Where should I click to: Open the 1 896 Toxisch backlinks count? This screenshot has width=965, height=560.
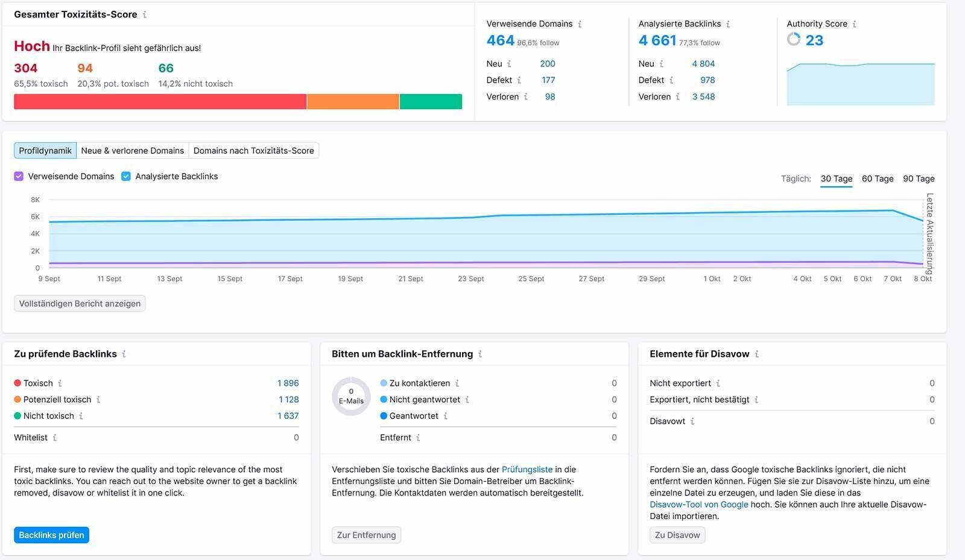tap(288, 383)
